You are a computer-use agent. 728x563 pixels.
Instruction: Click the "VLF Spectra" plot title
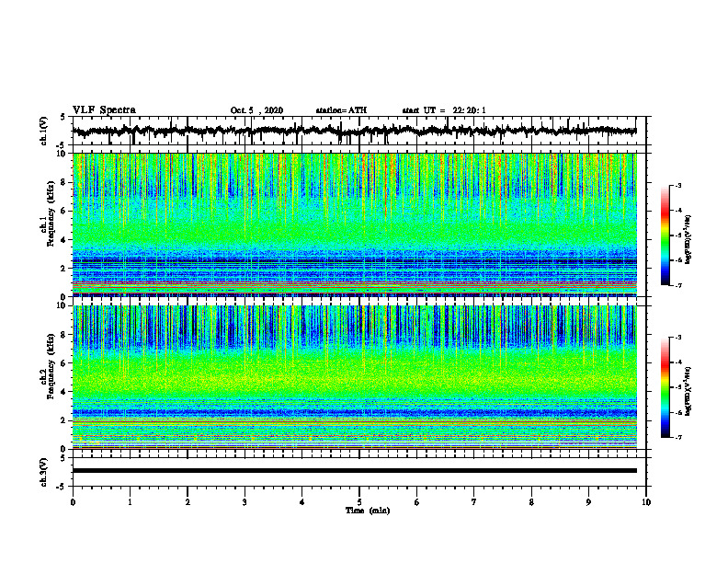[x=104, y=110]
